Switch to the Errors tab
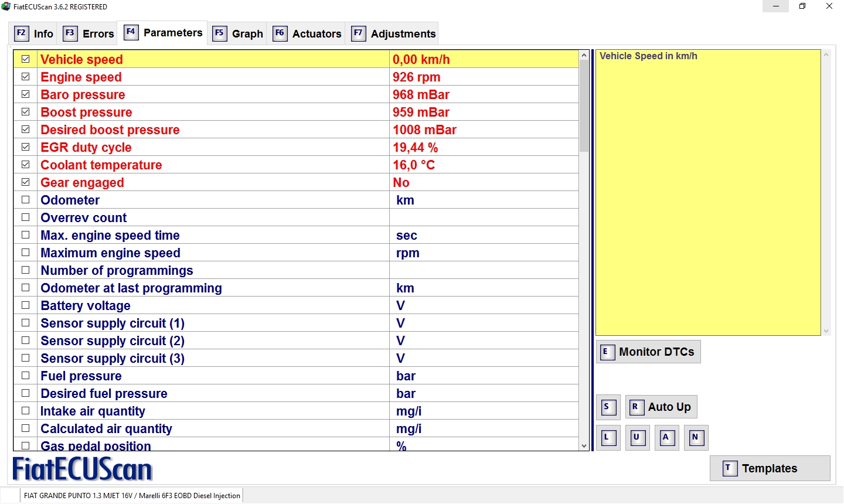Screen dimensions: 844x504 click(89, 33)
